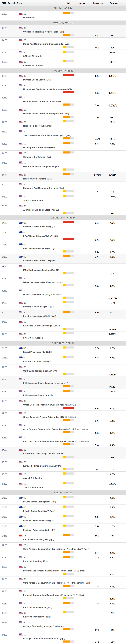Click the Australian flag for Private Sector Credit (MoM)
126x644 pixels.
[x=21, y=498]
